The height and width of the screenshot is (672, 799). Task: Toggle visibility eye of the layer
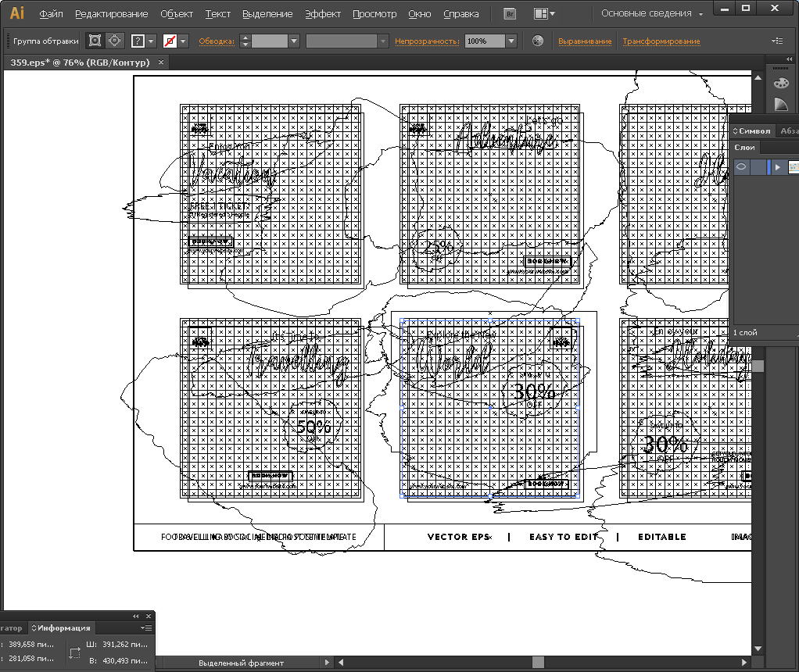(x=741, y=166)
